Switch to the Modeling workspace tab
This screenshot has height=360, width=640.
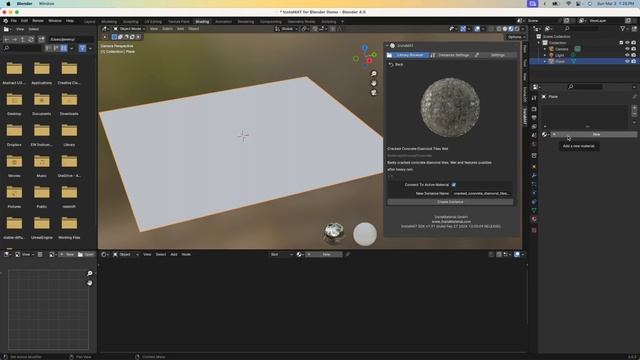(109, 22)
